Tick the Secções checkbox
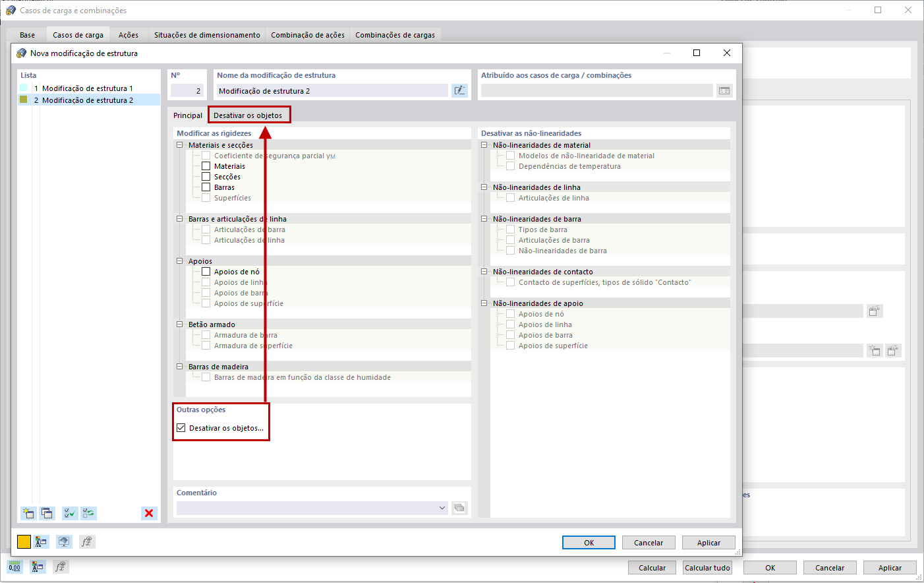Viewport: 924px width, 583px height. 206,177
